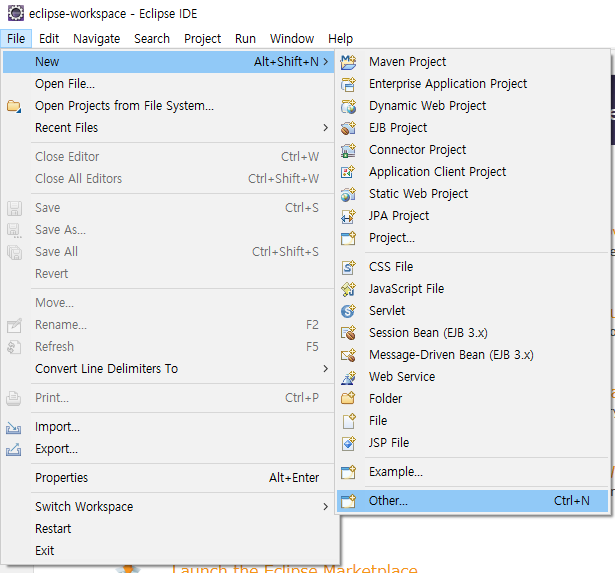Open the Help menu

tap(340, 38)
